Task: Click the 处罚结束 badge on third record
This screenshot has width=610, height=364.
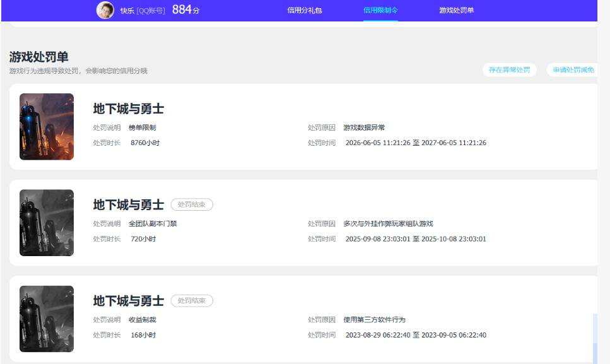Action: tap(192, 301)
